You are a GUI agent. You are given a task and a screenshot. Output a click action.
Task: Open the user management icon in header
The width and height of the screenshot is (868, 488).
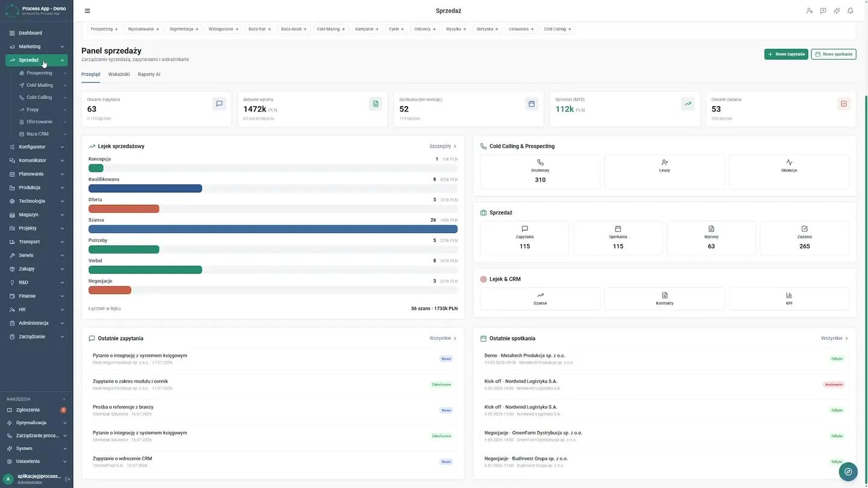coord(810,11)
